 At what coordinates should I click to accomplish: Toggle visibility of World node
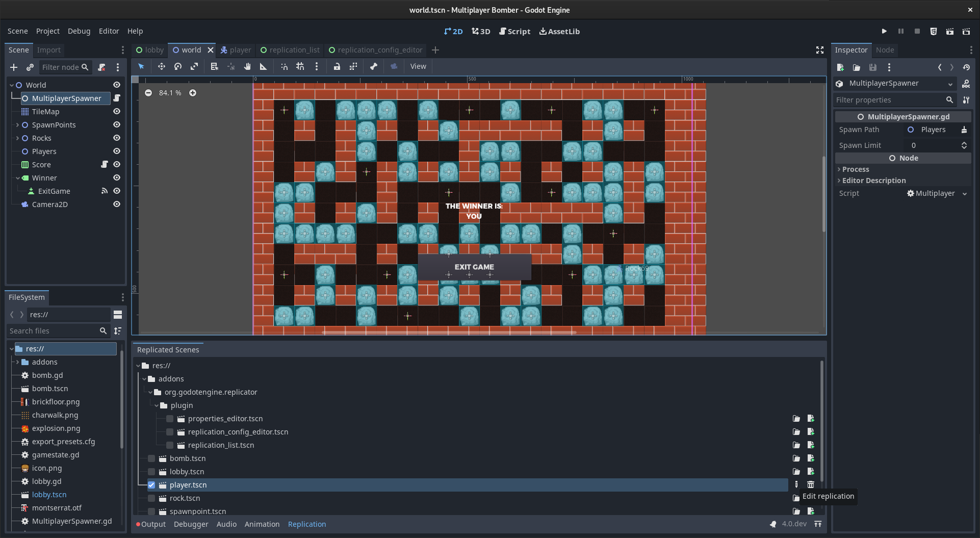117,85
